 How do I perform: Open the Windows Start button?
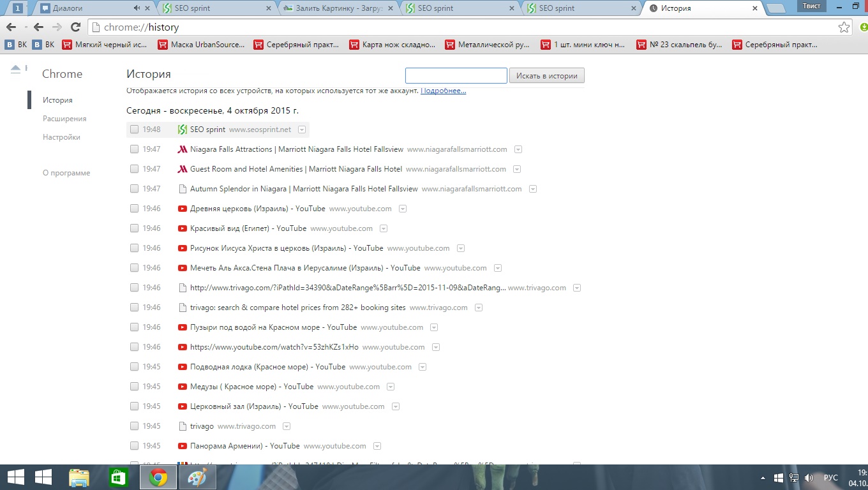(15, 477)
